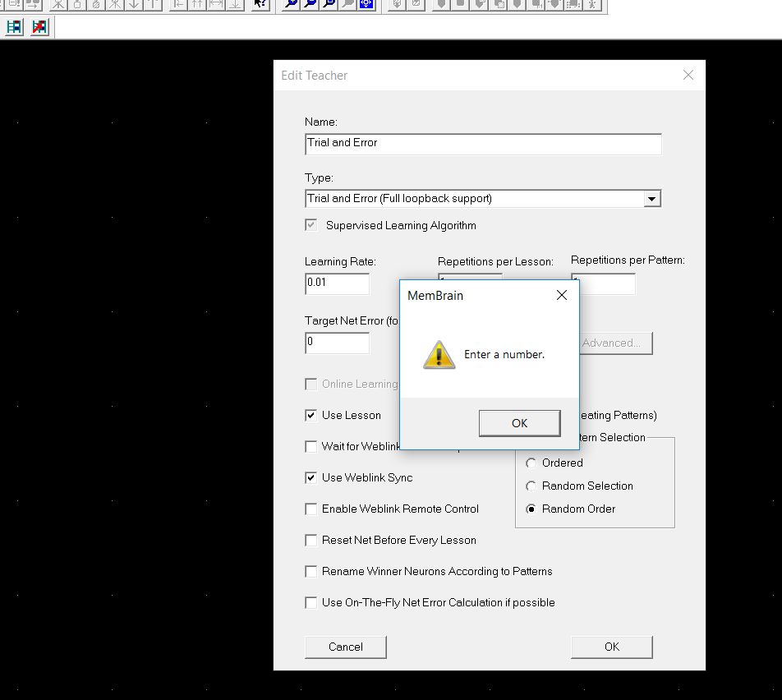Close the Edit Teacher dialog with X
This screenshot has height=700, width=782.
pyautogui.click(x=688, y=76)
